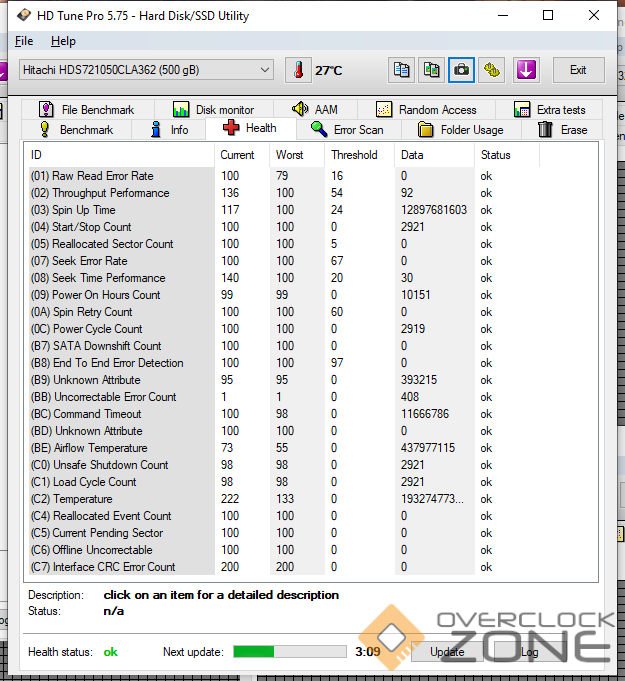
Task: Select the (05) Reallocated Sector Count row
Action: (284, 244)
